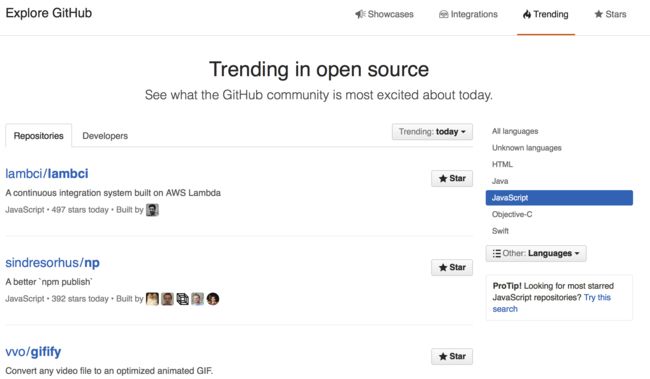The image size is (650, 379).
Task: Click 'Convert any video file' description
Action: tap(109, 371)
